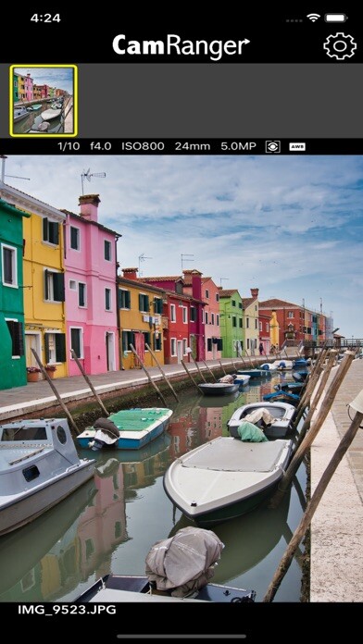
Task: Tap the 24mm focal length value
Action: pos(193,146)
